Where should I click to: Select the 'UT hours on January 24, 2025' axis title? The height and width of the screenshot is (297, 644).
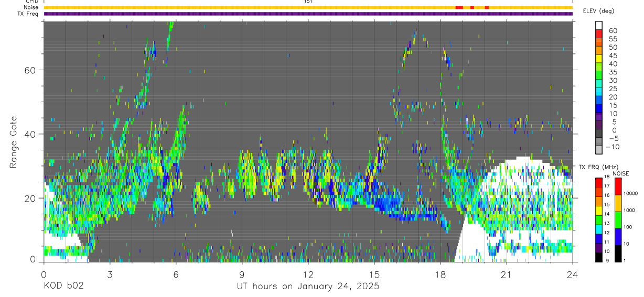tap(308, 287)
